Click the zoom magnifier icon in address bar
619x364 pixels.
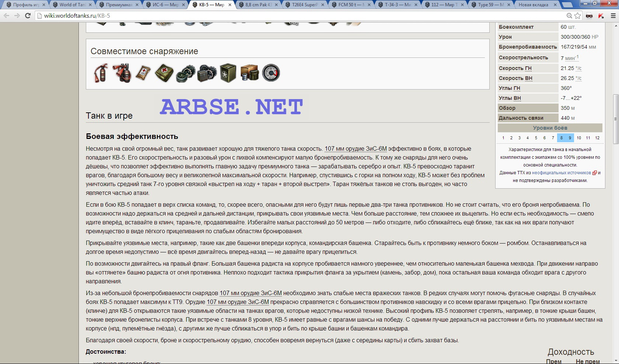click(569, 15)
